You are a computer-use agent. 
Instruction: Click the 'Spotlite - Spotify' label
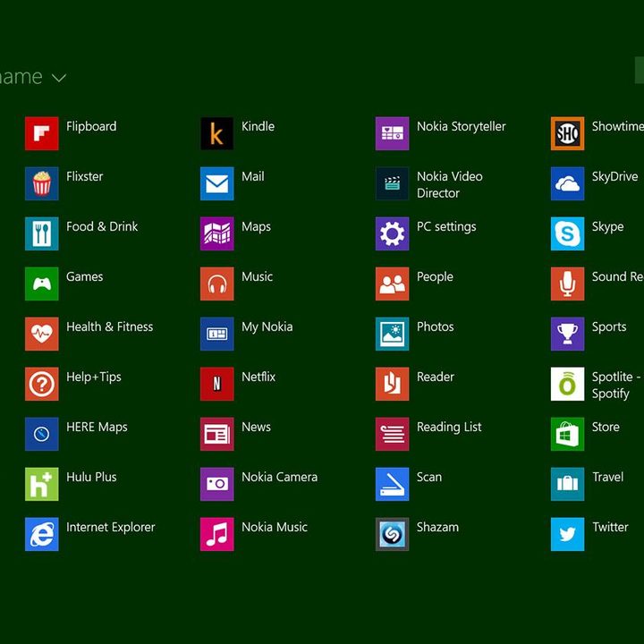click(x=616, y=386)
